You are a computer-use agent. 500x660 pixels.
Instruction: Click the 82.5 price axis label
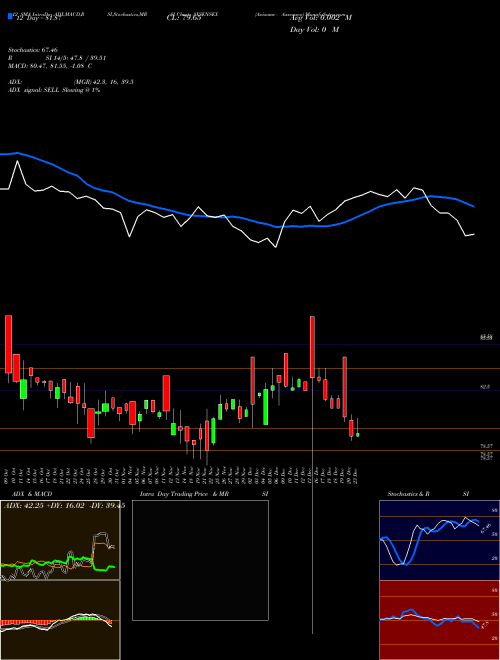coord(484,386)
